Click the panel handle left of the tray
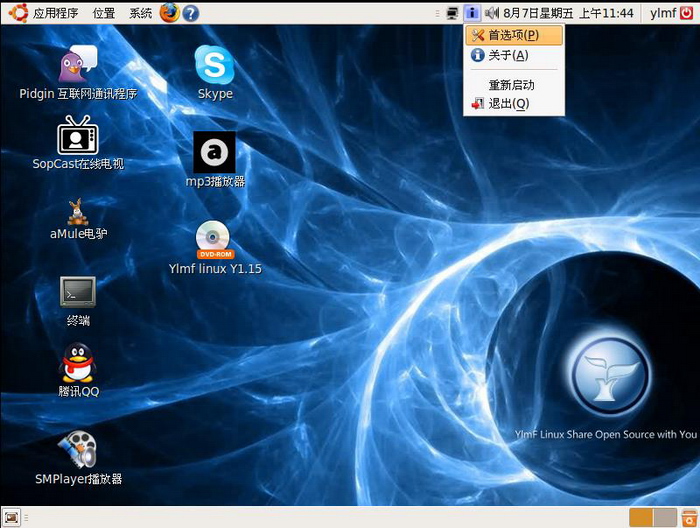Image resolution: width=700 pixels, height=528 pixels. [437, 13]
